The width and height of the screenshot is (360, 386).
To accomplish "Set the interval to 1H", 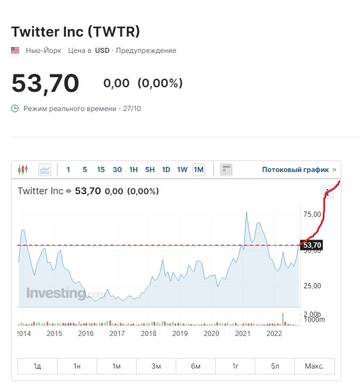I will [x=133, y=170].
